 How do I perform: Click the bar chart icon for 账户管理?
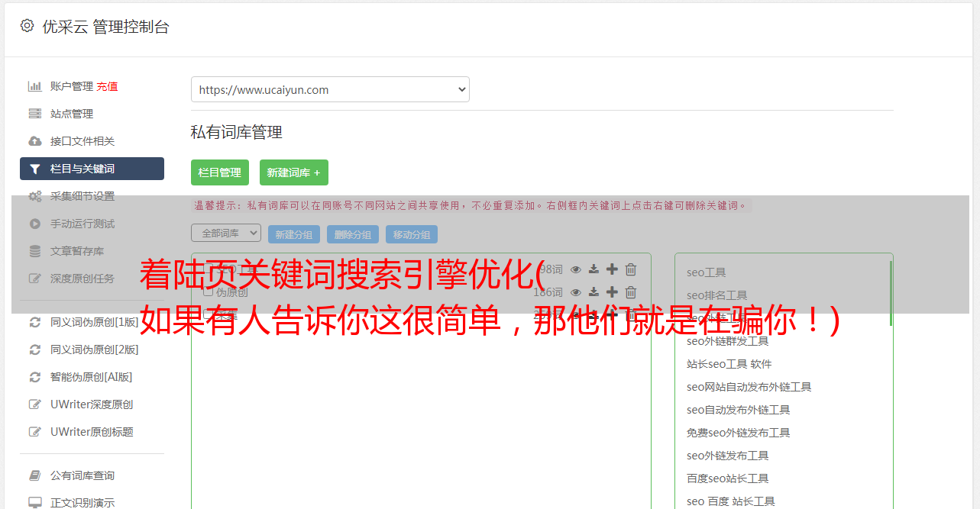tap(35, 86)
